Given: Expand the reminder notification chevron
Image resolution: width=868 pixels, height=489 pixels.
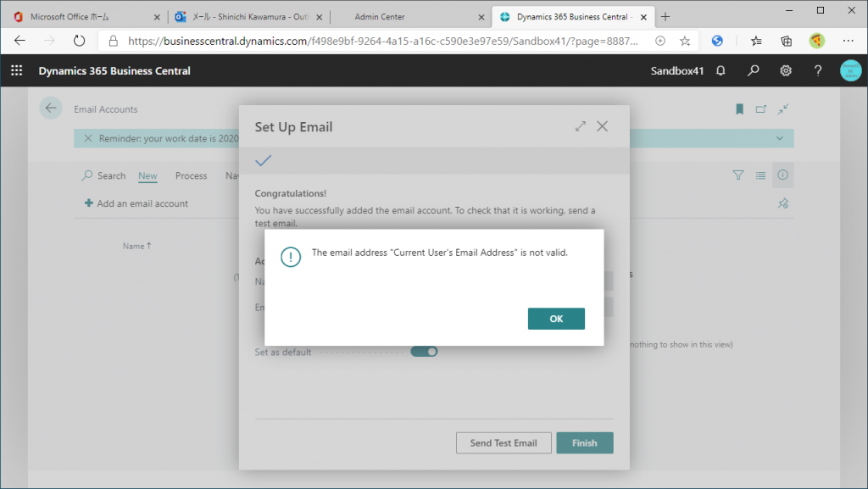Looking at the screenshot, I should coord(780,138).
